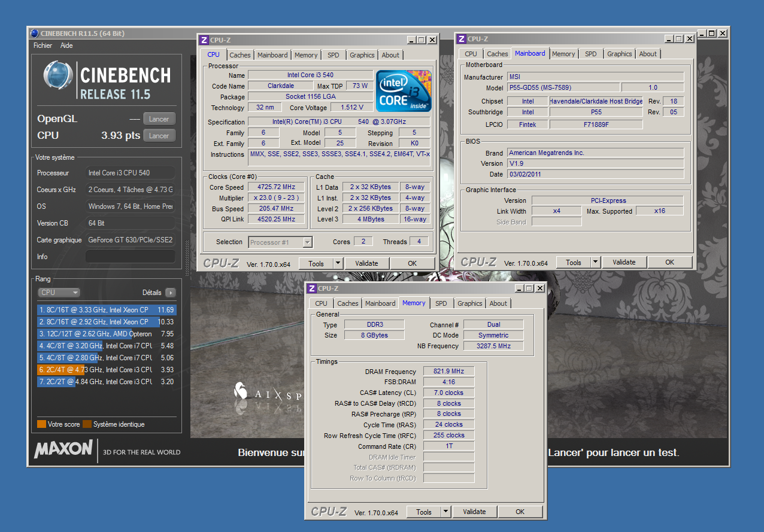Viewport: 764px width, 532px height.
Task: Click the Carte graphique field GeForce GT 630
Action: [x=131, y=240]
